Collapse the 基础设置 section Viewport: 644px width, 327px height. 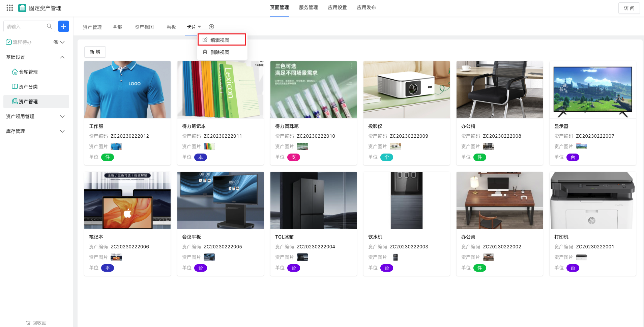click(x=62, y=57)
